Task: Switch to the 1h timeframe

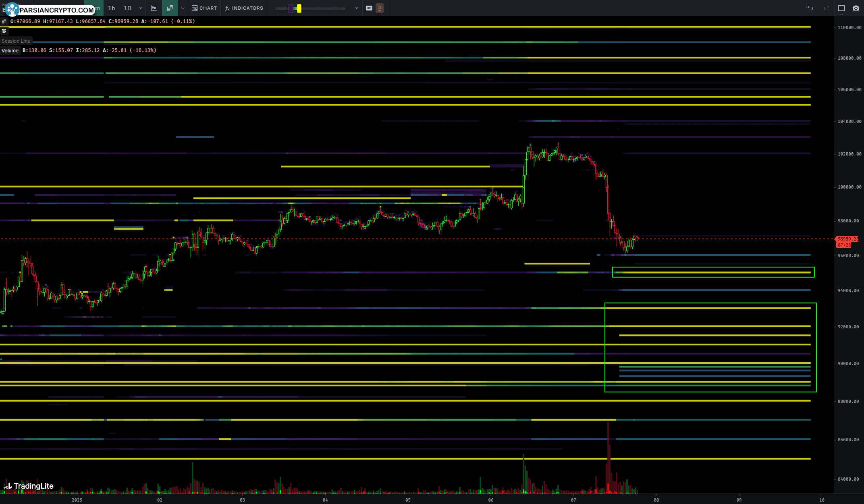Action: (112, 8)
